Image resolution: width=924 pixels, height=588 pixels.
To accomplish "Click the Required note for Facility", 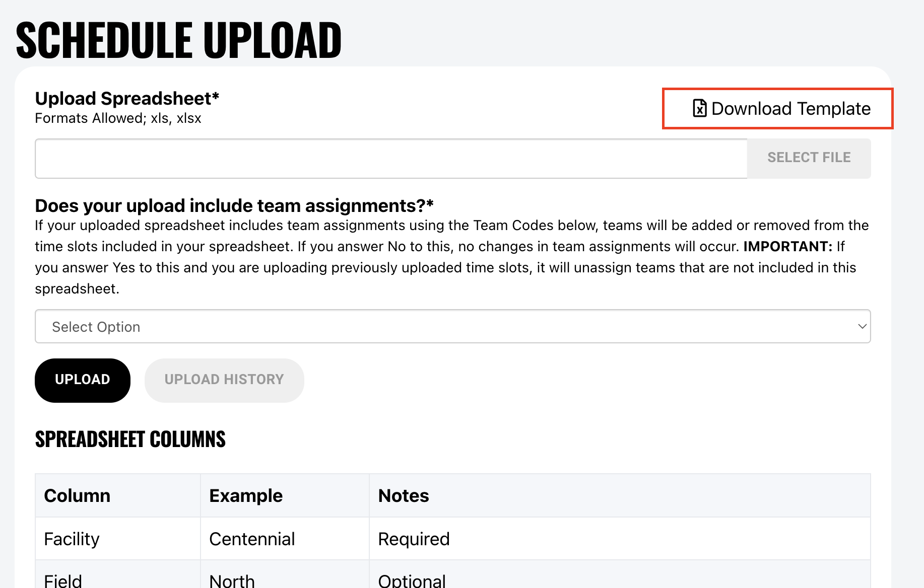I will click(x=414, y=539).
